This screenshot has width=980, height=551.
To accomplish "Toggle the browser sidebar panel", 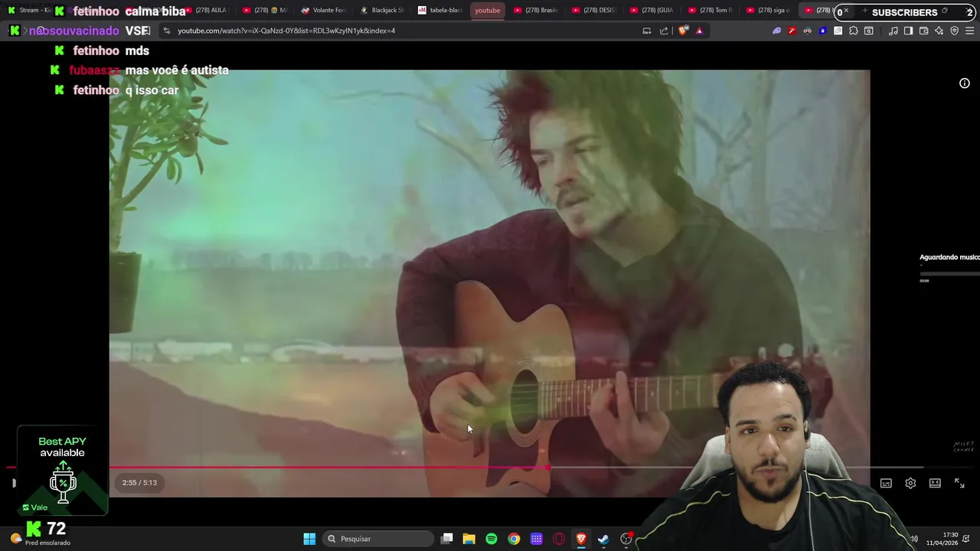I will pos(908,31).
